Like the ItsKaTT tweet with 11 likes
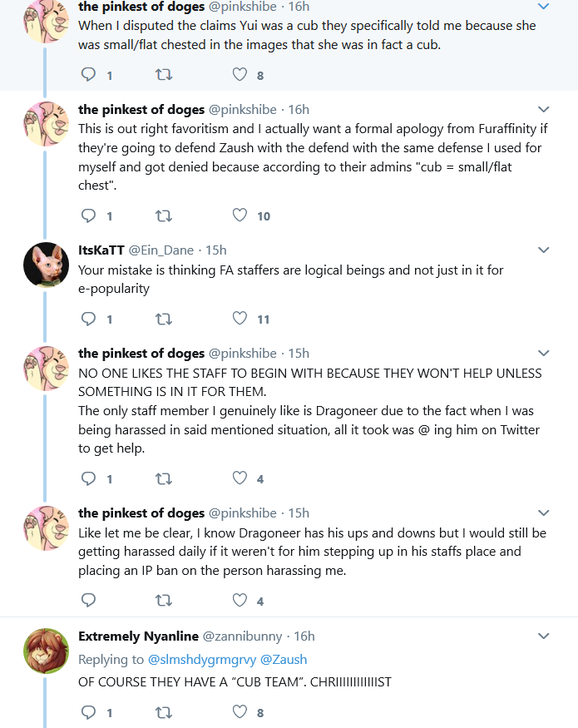578x728 pixels. 240,319
